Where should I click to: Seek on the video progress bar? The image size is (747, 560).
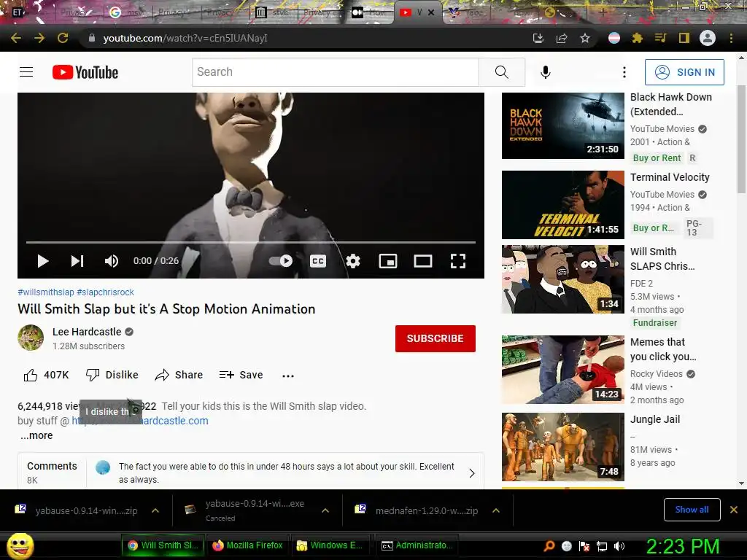click(251, 242)
